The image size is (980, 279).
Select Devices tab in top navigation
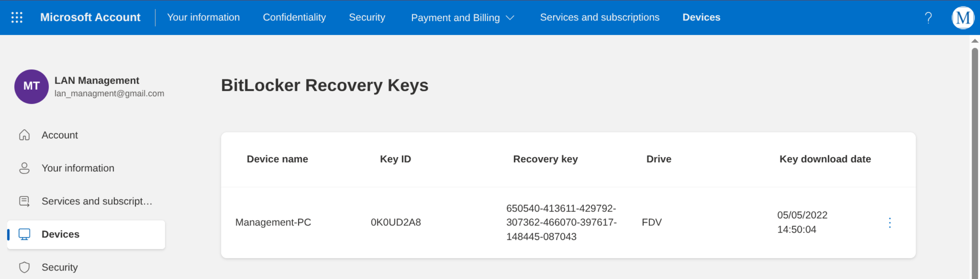pos(701,17)
